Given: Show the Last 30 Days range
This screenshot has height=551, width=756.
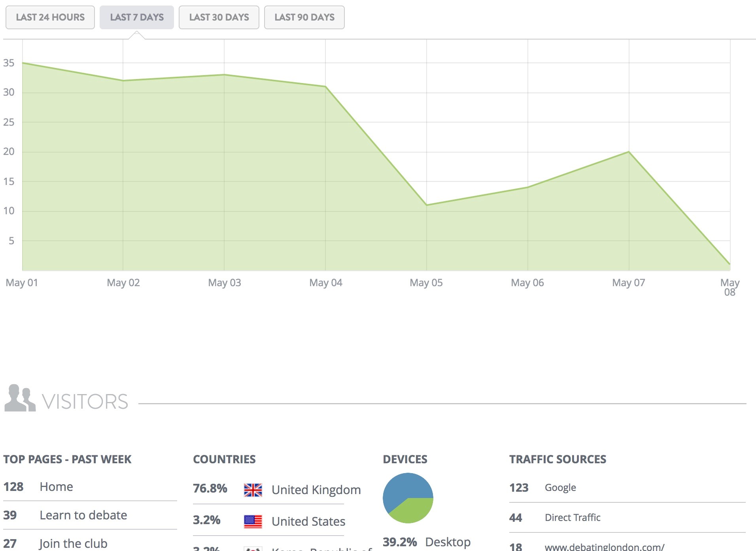Looking at the screenshot, I should tap(219, 17).
